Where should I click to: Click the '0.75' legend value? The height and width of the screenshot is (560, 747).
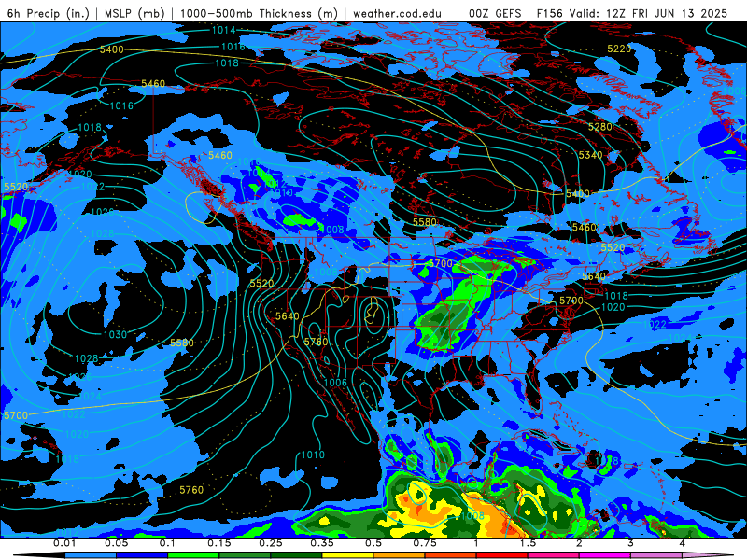point(425,543)
